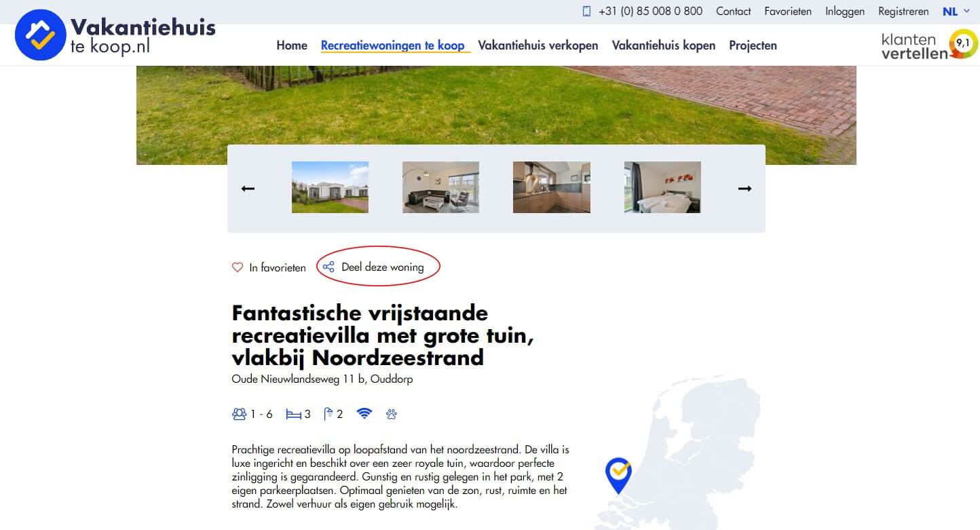Click In favorieten label
Viewport: 980px width, 530px height.
(278, 267)
